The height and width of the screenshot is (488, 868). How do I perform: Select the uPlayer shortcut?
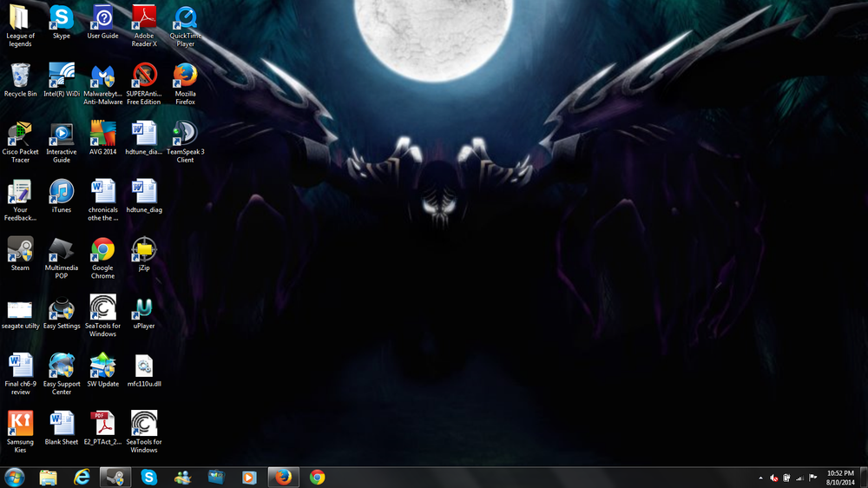coord(144,313)
